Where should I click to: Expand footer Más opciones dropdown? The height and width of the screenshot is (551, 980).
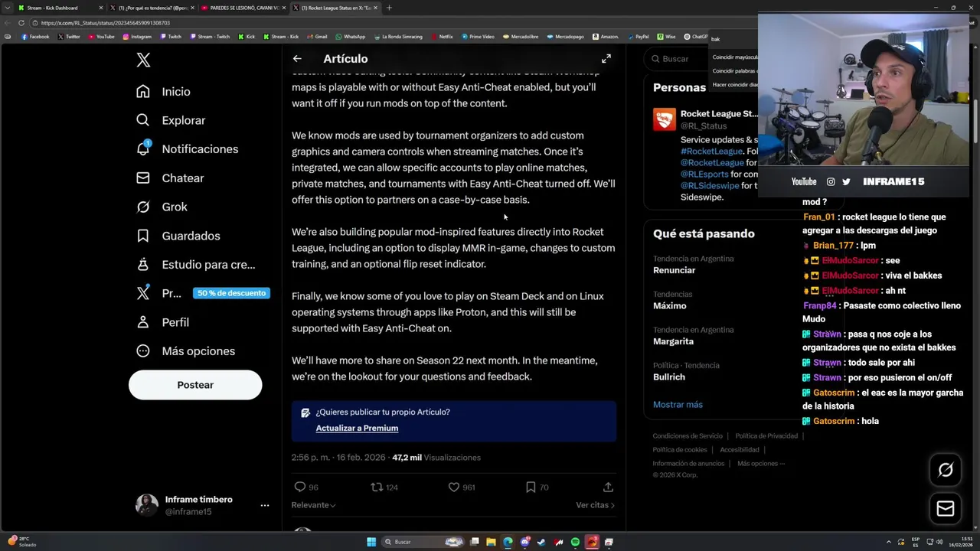click(x=761, y=464)
